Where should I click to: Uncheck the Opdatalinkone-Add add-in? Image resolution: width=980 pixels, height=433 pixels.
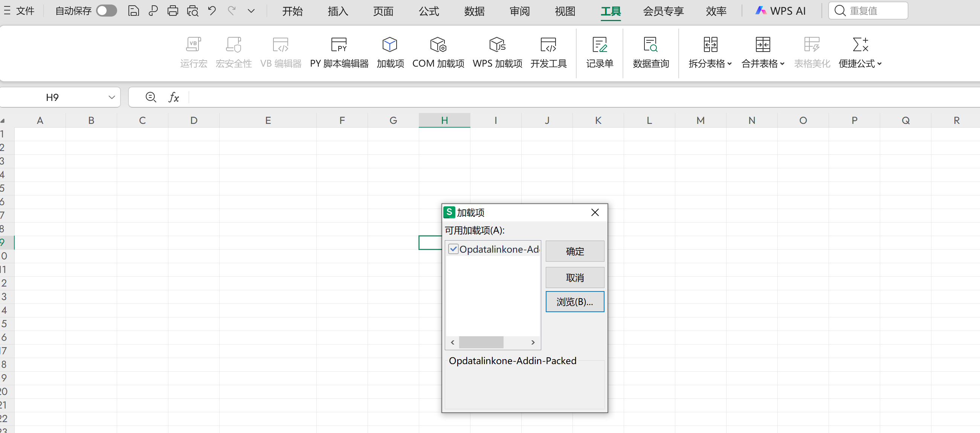click(x=453, y=249)
